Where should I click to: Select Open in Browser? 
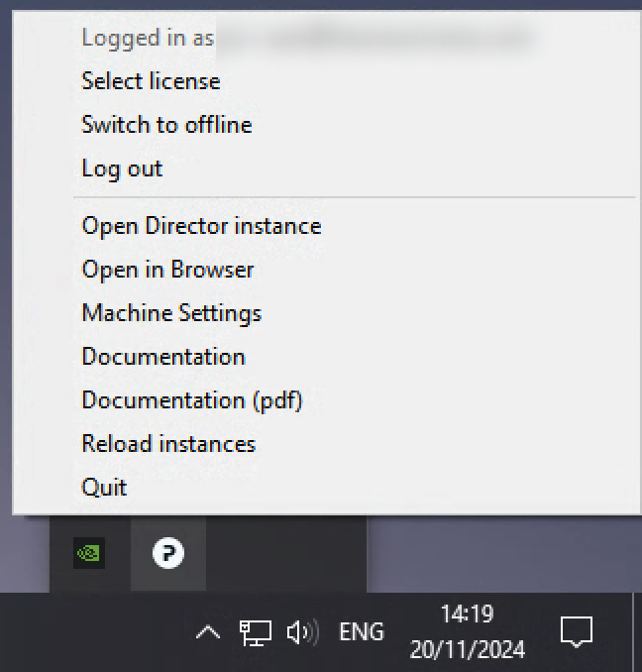pos(167,270)
